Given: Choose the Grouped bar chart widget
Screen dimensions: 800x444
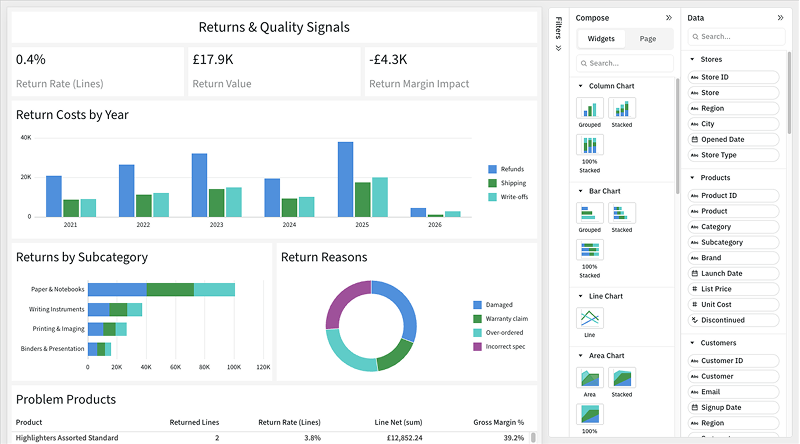Looking at the screenshot, I should coord(590,213).
